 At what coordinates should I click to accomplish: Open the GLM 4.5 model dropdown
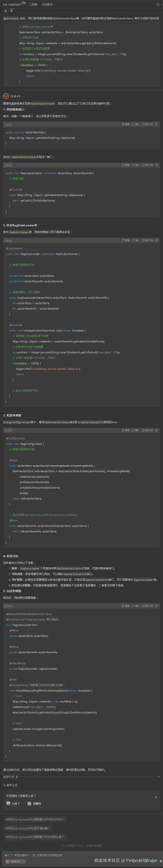coord(16,861)
